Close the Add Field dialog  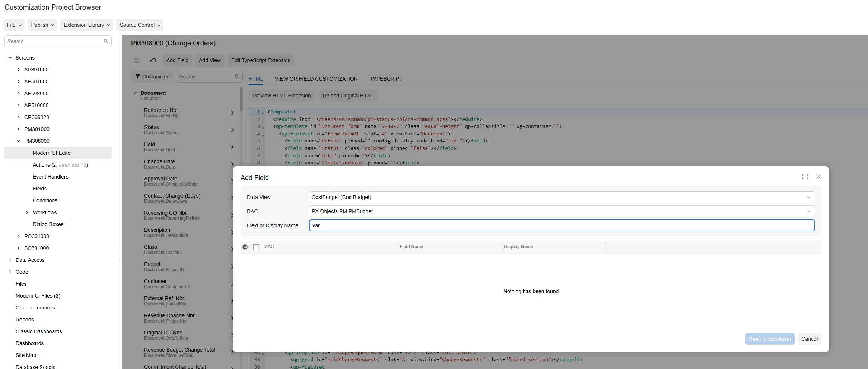(818, 177)
